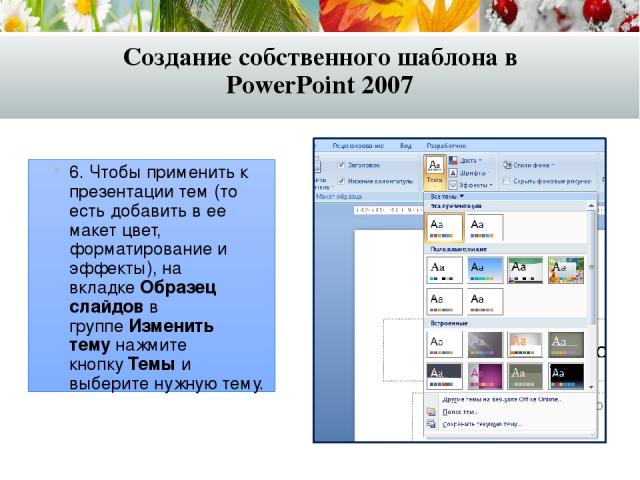Screen dimensions: 640x480
Task: Select the plain white first custom theme
Action: tap(444, 270)
